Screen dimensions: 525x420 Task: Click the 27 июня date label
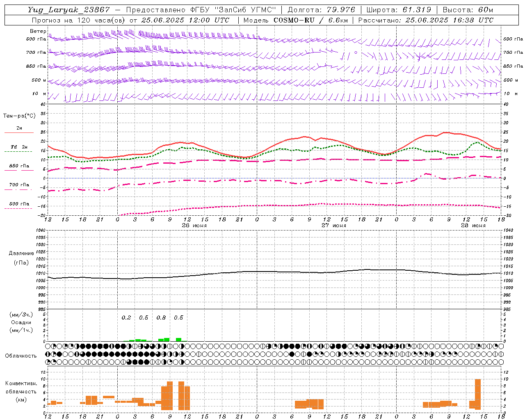(x=333, y=226)
